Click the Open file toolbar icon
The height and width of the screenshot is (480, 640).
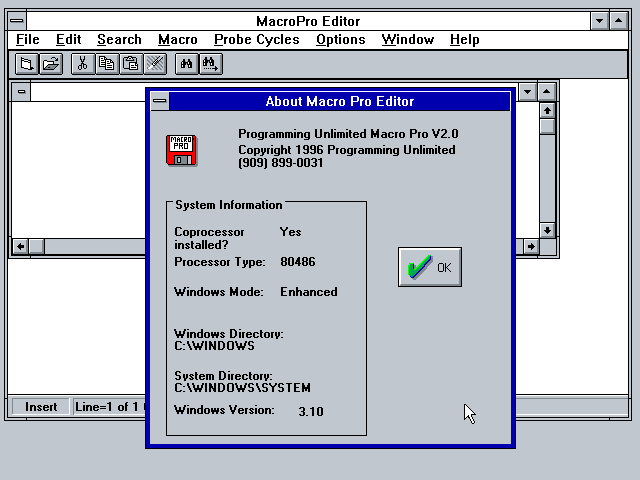coord(51,64)
